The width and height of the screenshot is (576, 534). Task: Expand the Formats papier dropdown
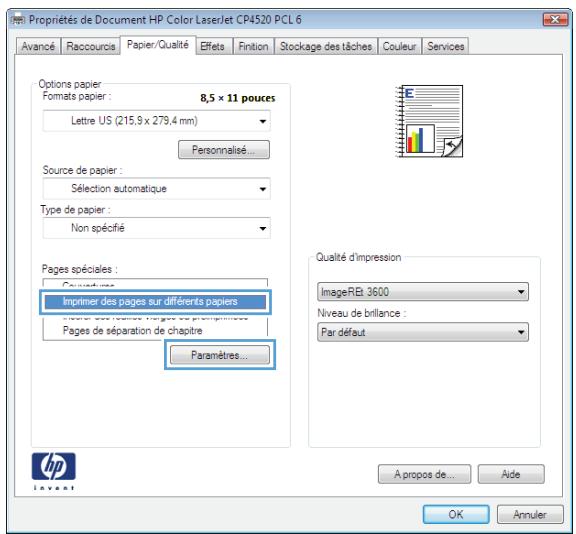(156, 121)
